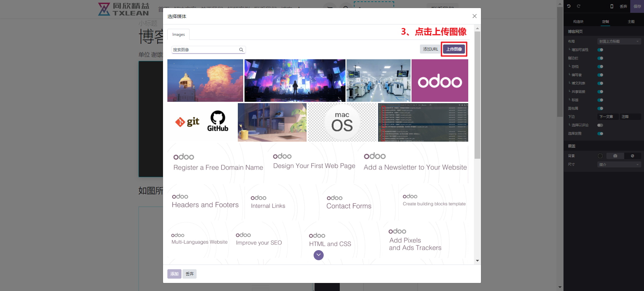644x291 pixels.
Task: Open the 定制 tab in editor panel
Action: [605, 22]
